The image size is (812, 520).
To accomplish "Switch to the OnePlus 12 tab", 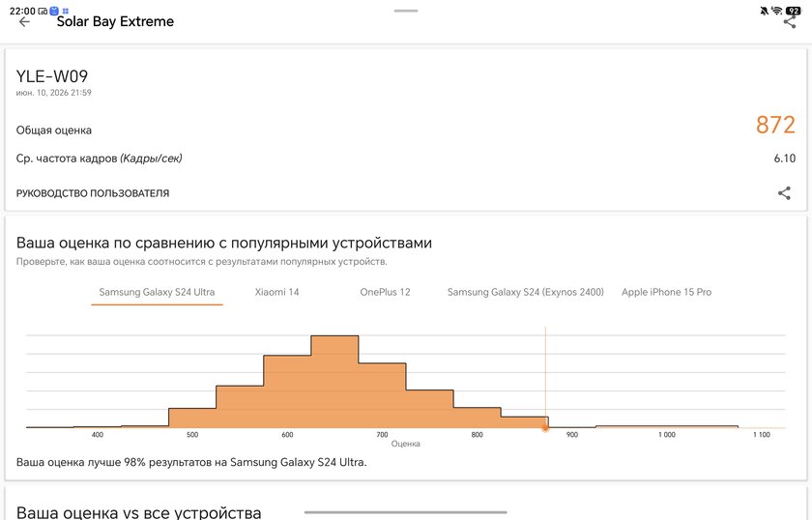I will (x=385, y=292).
